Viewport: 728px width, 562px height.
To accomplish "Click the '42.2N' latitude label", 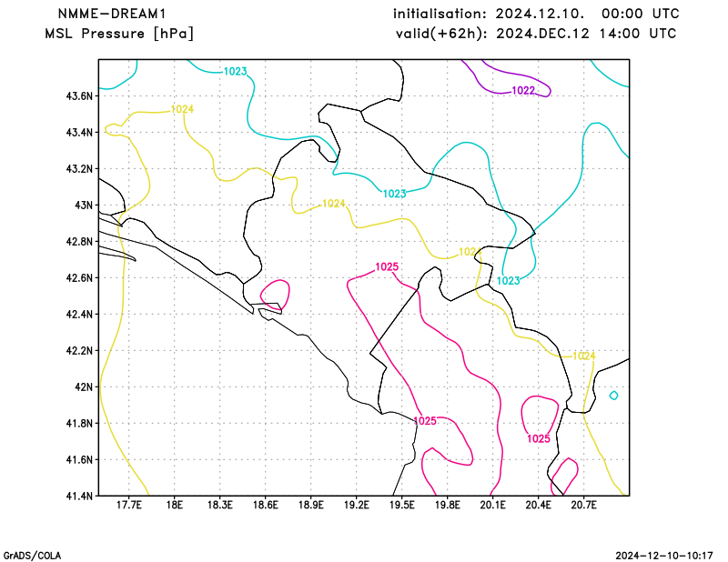I will coord(79,351).
